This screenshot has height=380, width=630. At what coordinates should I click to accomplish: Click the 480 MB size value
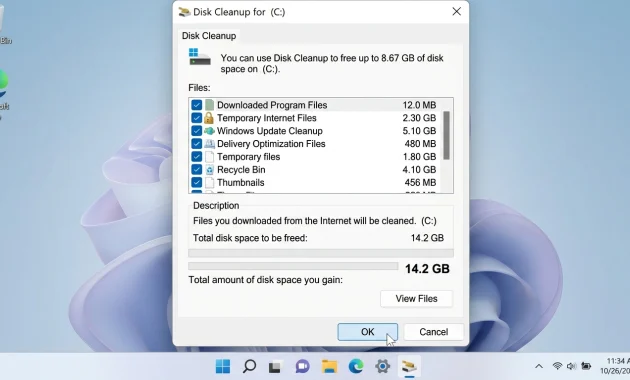pos(420,144)
